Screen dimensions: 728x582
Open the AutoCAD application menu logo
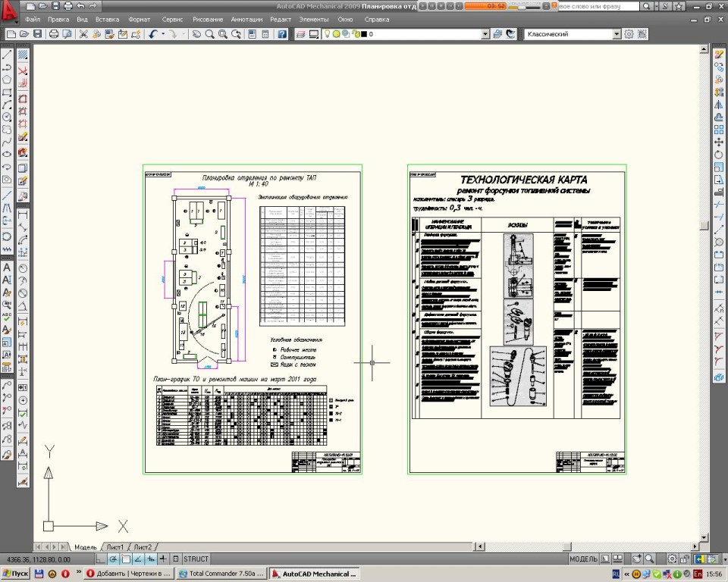point(9,11)
